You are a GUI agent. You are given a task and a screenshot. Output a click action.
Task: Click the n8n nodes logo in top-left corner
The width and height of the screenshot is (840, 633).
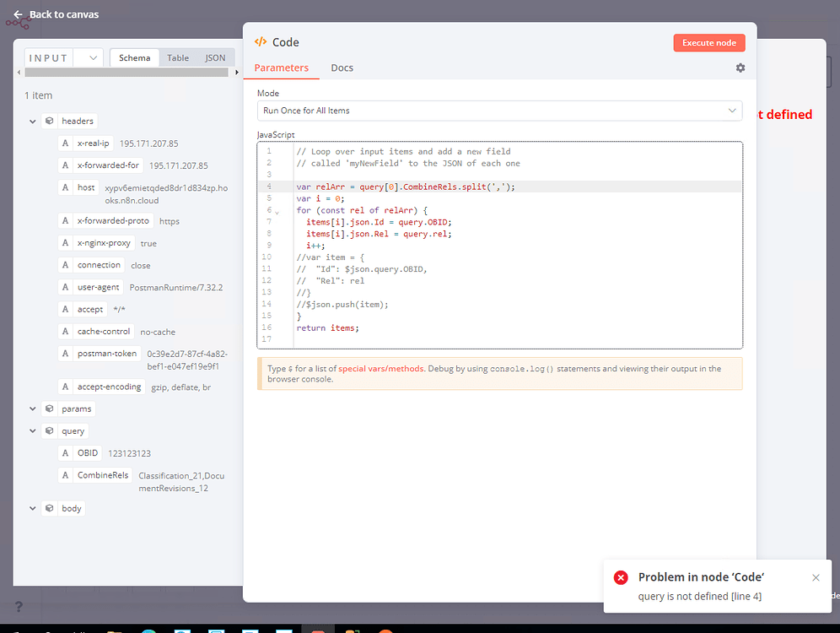tap(19, 21)
